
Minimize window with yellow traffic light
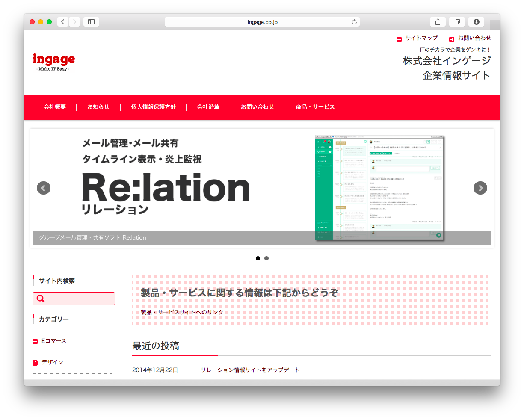[x=41, y=22]
